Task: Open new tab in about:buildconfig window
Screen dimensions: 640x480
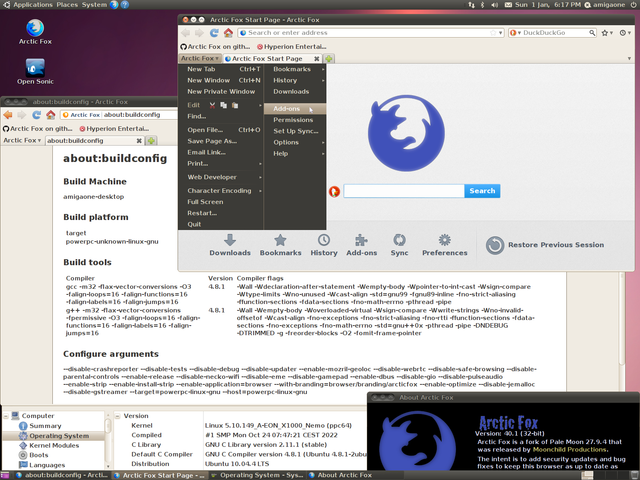Action: 151,140
